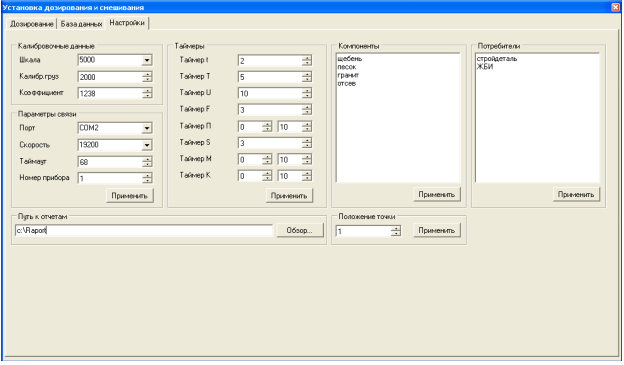Switch to the Дозирование tab
Screen dimensions: 624x365
(31, 24)
